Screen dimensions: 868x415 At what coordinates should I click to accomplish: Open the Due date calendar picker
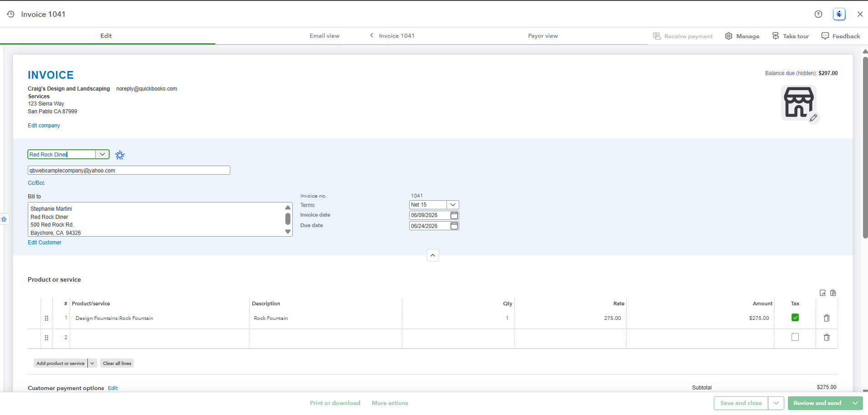[x=454, y=226]
